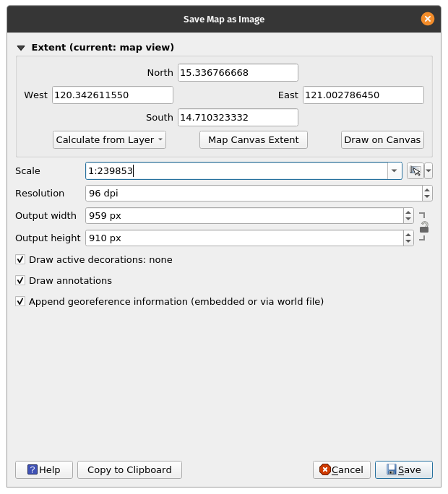Open the Scale combo box dropdown arrow
Viewport: 448px width, 494px height.
tap(395, 171)
